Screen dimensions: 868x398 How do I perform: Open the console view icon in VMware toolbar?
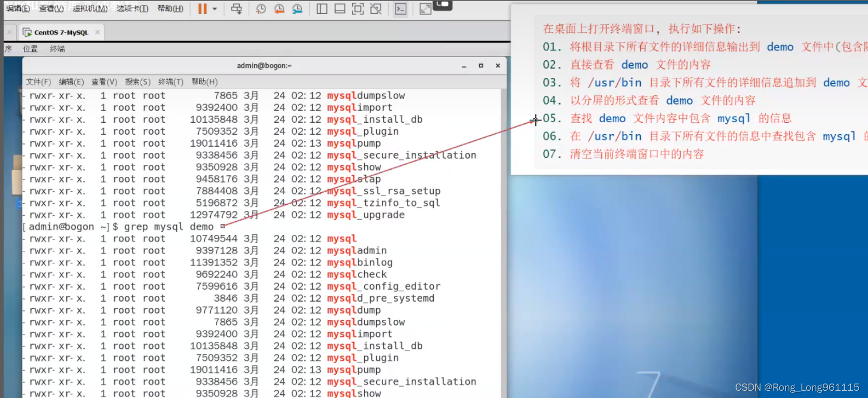[401, 9]
